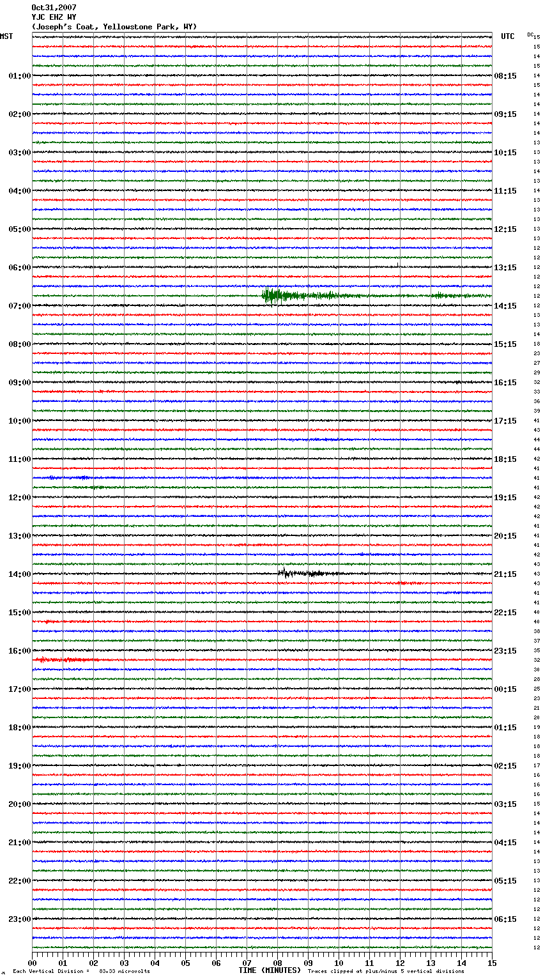
Task: Click the 15:15 UTC time label
Action: pos(505,344)
